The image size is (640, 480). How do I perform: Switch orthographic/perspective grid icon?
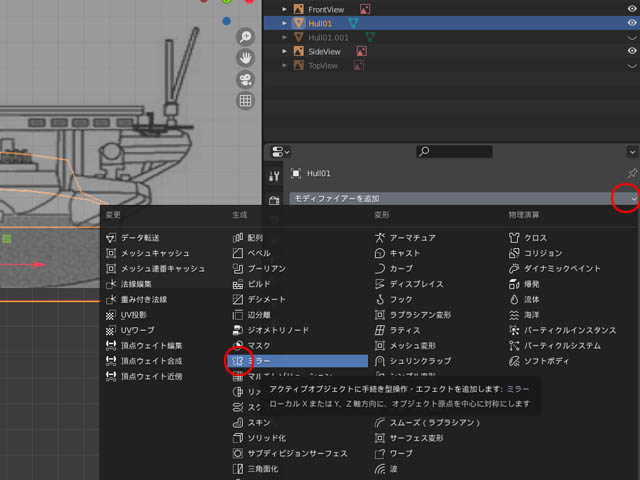[x=245, y=100]
